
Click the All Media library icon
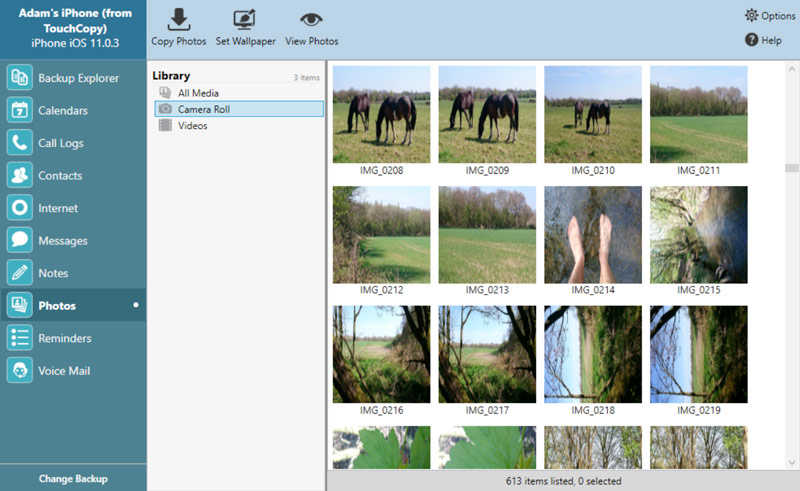tap(165, 92)
